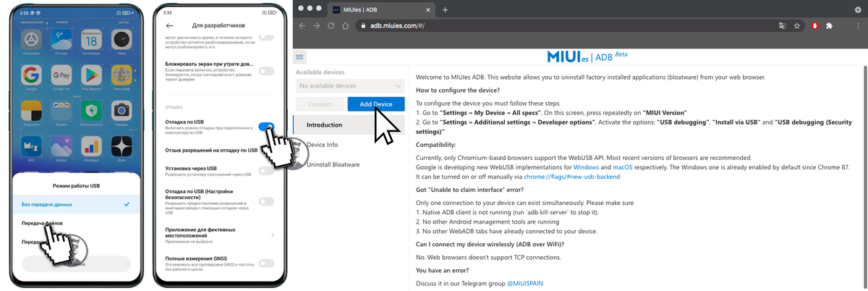The width and height of the screenshot is (868, 291).
Task: Close the MIUIes | ADB tab
Action: click(x=428, y=9)
